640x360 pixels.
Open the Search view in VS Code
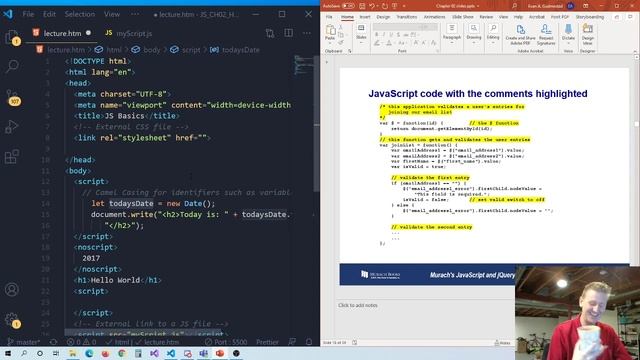12,66
